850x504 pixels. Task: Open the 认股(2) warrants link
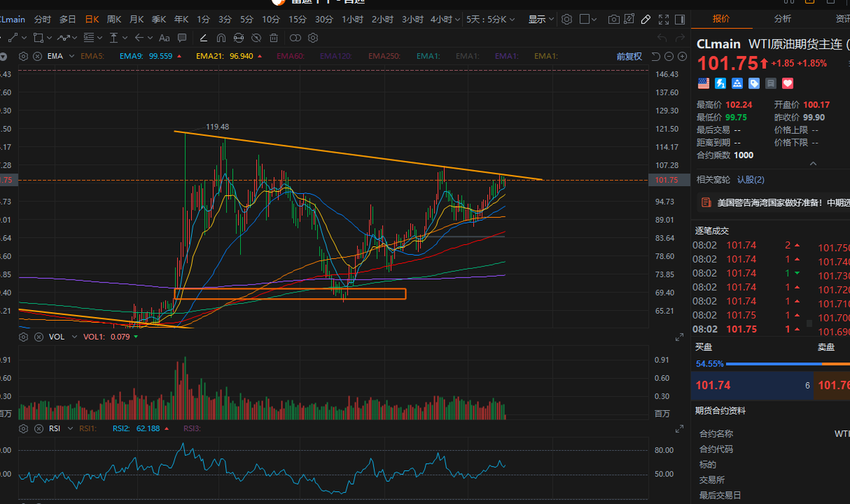point(751,180)
